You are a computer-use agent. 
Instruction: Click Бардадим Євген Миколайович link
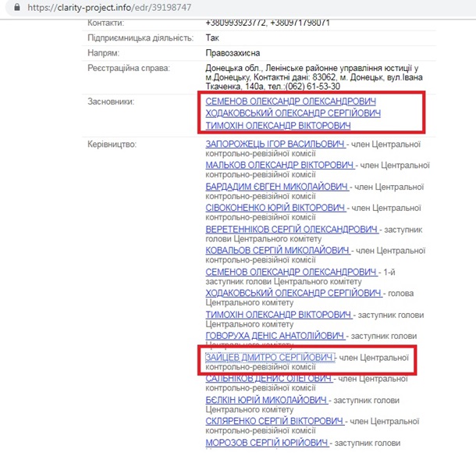pos(277,187)
